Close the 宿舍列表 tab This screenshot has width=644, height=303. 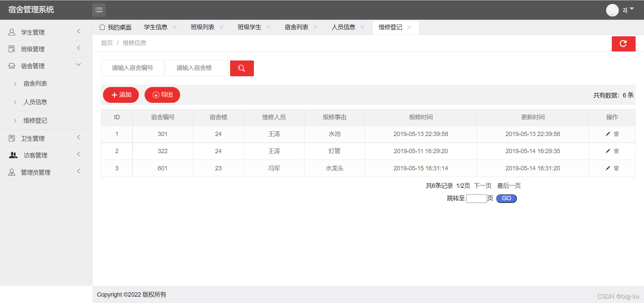click(316, 27)
